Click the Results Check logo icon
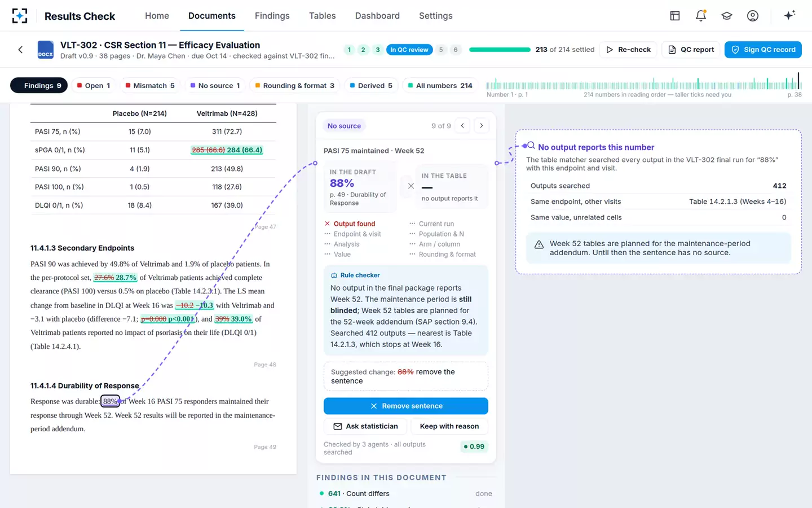 click(x=20, y=16)
